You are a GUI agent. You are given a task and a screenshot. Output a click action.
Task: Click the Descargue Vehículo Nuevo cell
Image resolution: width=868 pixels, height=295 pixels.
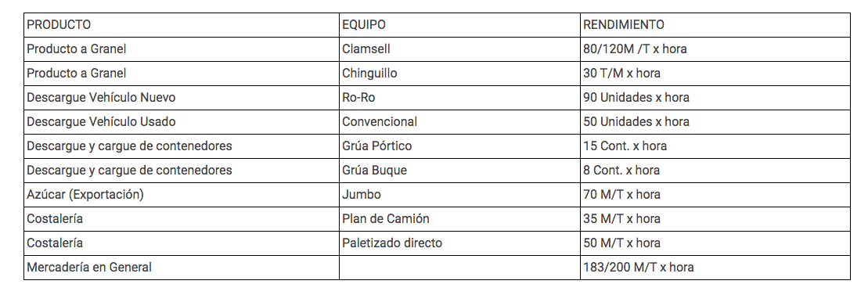pyautogui.click(x=182, y=97)
